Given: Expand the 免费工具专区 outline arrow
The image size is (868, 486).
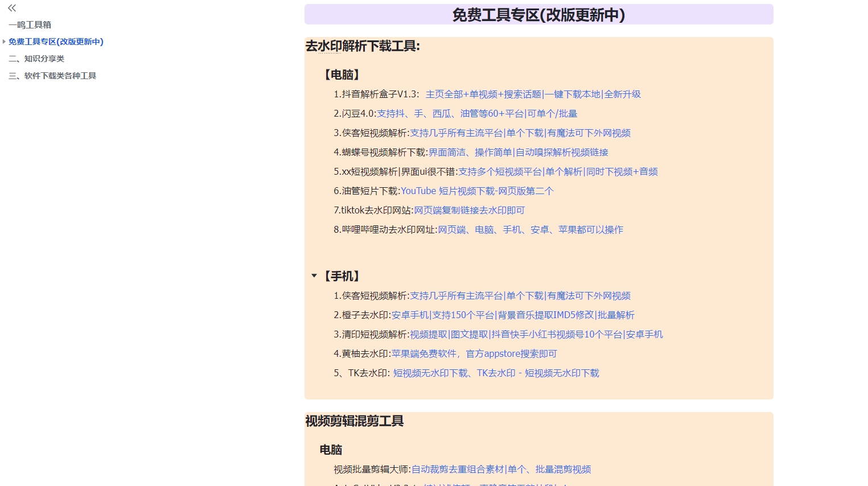Looking at the screenshot, I should [x=4, y=42].
